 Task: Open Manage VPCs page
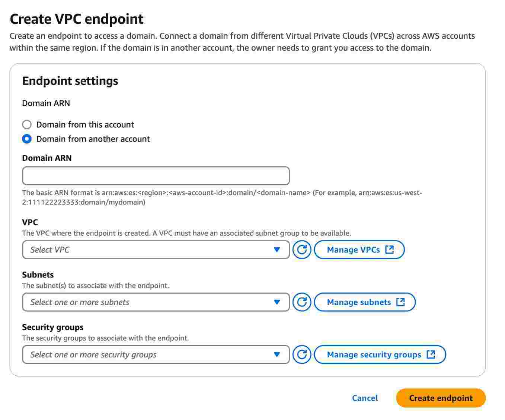359,250
